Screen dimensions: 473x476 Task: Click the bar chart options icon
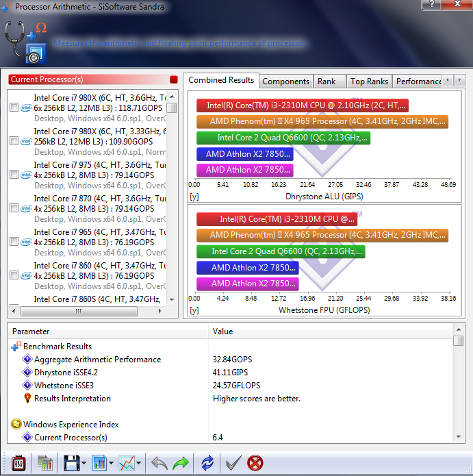pyautogui.click(x=99, y=463)
